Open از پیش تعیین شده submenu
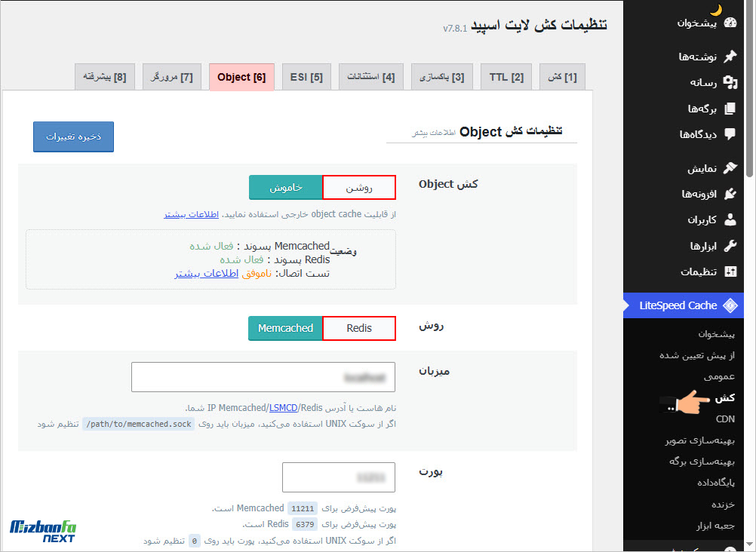Screen dimensions: 756x552 point(697,355)
